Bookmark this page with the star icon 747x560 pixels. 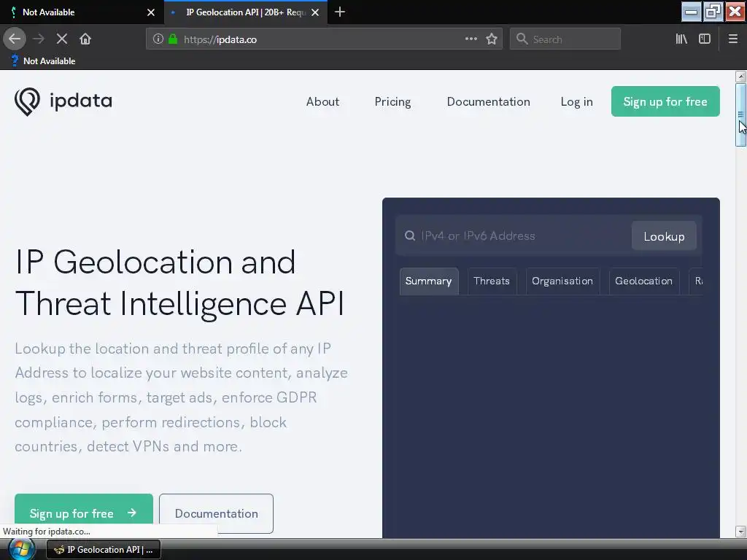[x=492, y=39]
